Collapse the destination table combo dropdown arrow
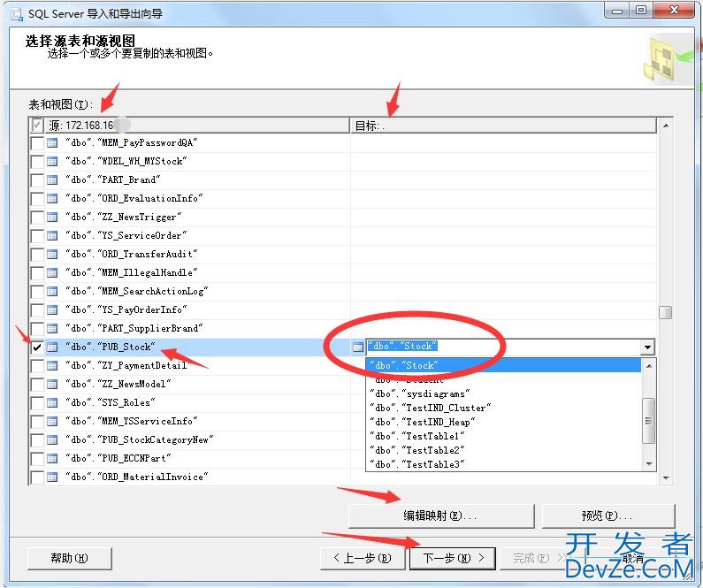Viewport: 703px width, 588px height. (647, 347)
